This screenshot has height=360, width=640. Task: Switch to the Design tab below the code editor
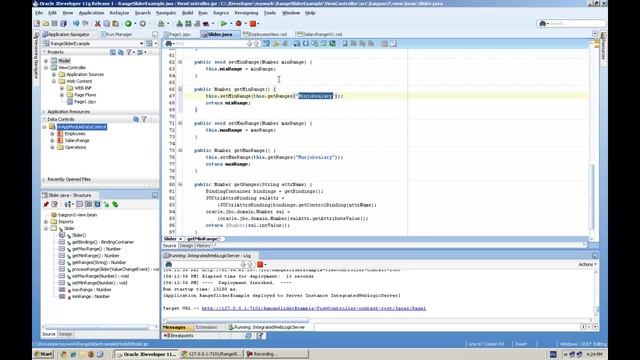186,246
